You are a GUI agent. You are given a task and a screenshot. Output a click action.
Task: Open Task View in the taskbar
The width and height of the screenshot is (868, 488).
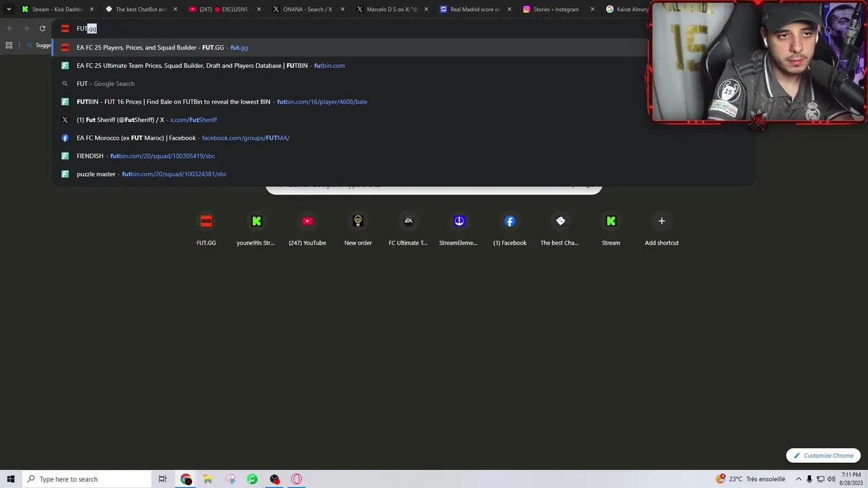[163, 479]
